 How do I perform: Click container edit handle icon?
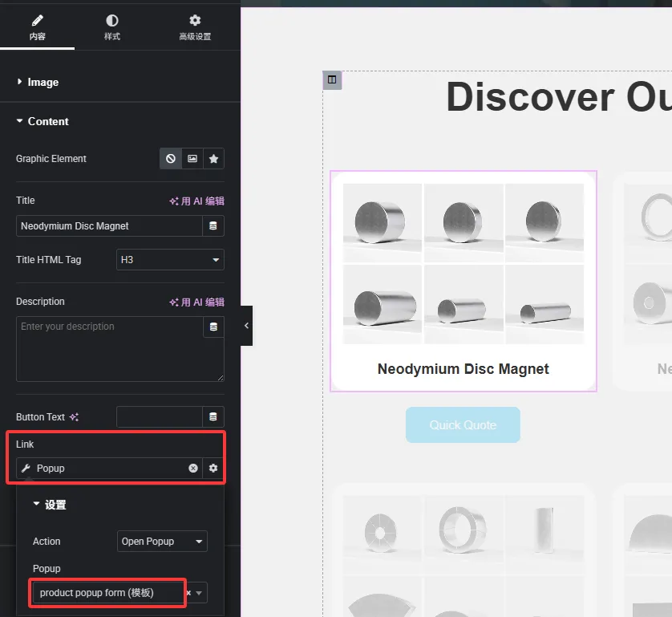pos(332,79)
